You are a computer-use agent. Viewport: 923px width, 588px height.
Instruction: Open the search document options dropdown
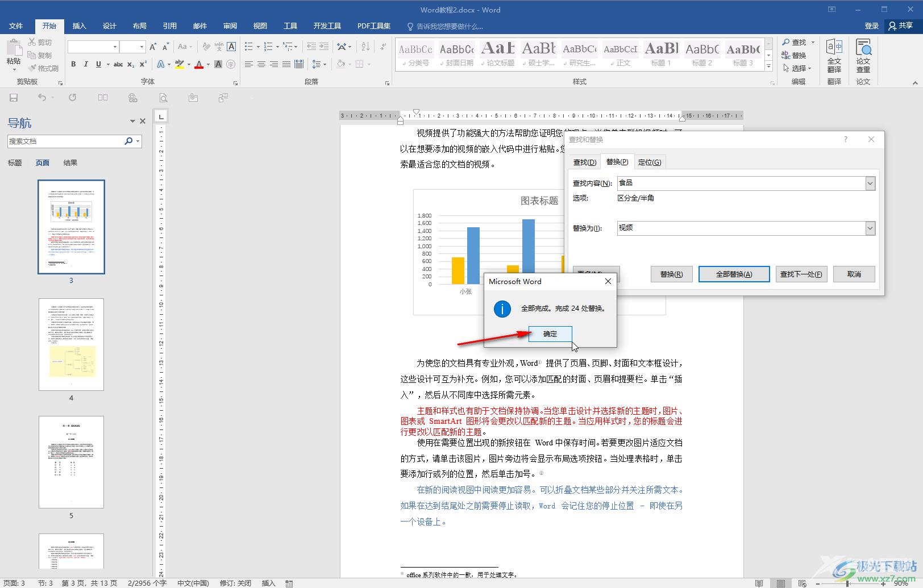point(138,141)
